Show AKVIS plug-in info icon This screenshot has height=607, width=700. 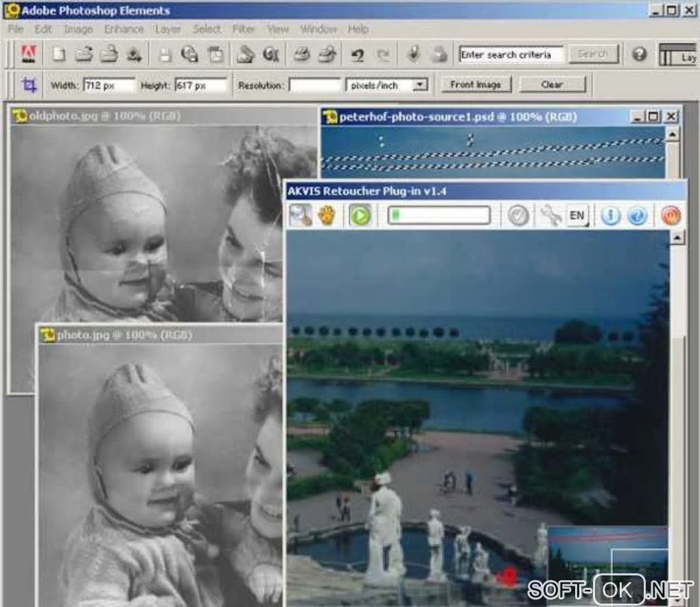tap(610, 216)
